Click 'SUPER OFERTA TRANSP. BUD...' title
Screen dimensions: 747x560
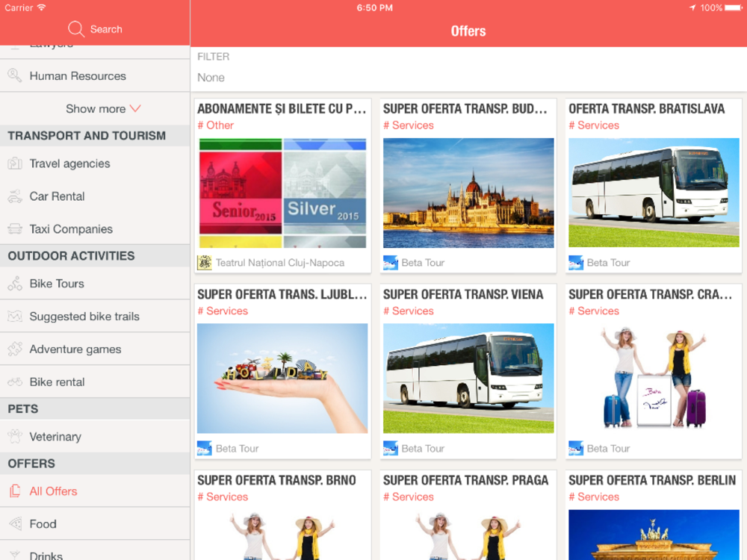(x=465, y=108)
